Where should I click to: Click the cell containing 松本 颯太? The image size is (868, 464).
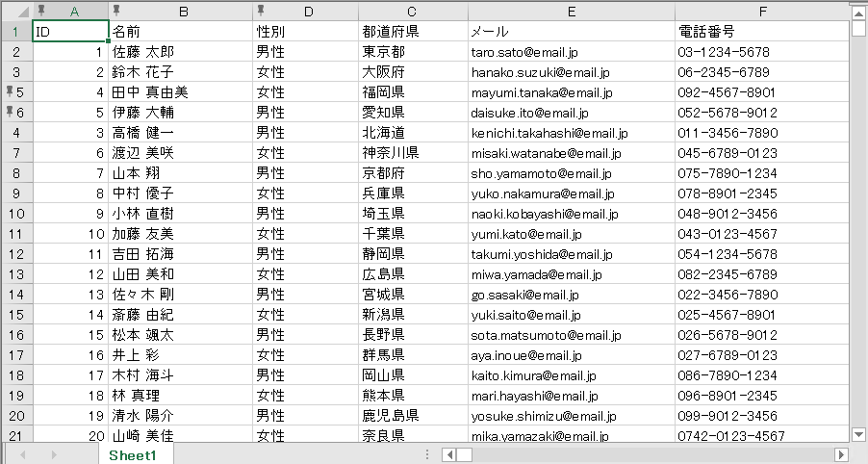click(x=181, y=334)
